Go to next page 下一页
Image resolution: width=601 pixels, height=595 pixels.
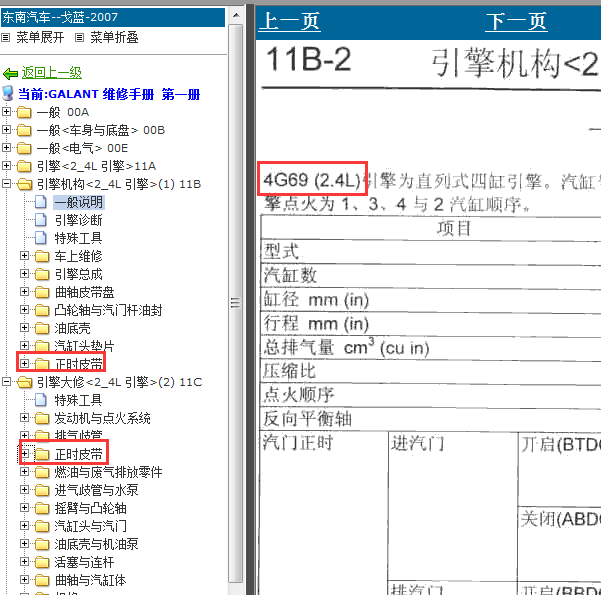516,21
